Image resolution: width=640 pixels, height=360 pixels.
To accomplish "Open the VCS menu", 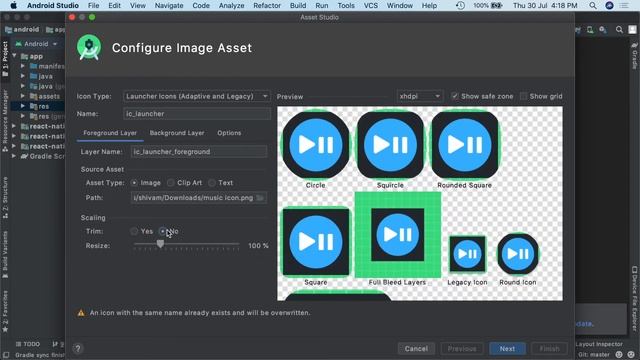I will (x=371, y=6).
